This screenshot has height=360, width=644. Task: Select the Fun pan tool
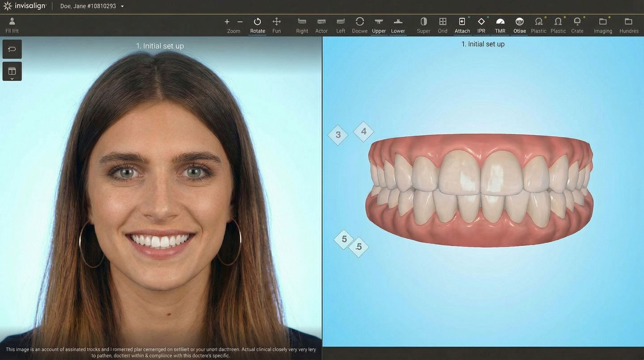pyautogui.click(x=276, y=22)
